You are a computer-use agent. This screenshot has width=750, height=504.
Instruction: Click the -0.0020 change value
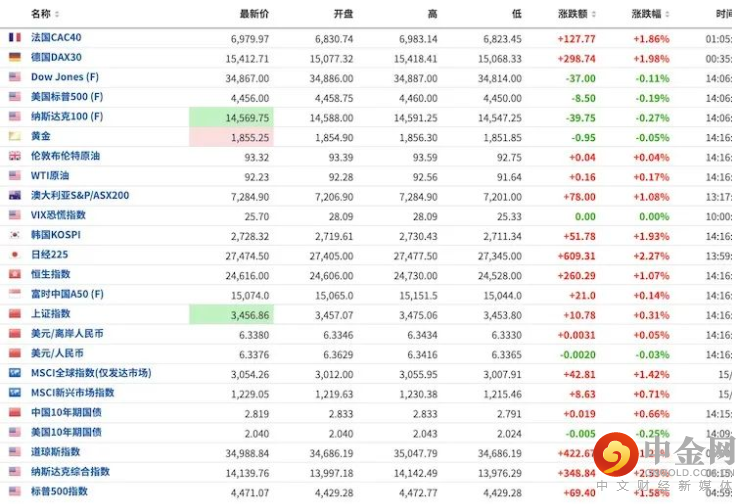click(578, 355)
